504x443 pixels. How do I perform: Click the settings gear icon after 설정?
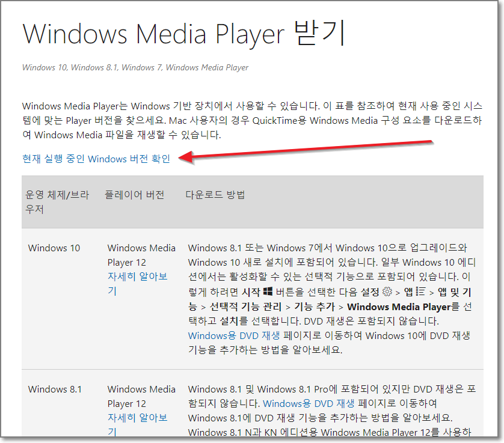[x=387, y=292]
